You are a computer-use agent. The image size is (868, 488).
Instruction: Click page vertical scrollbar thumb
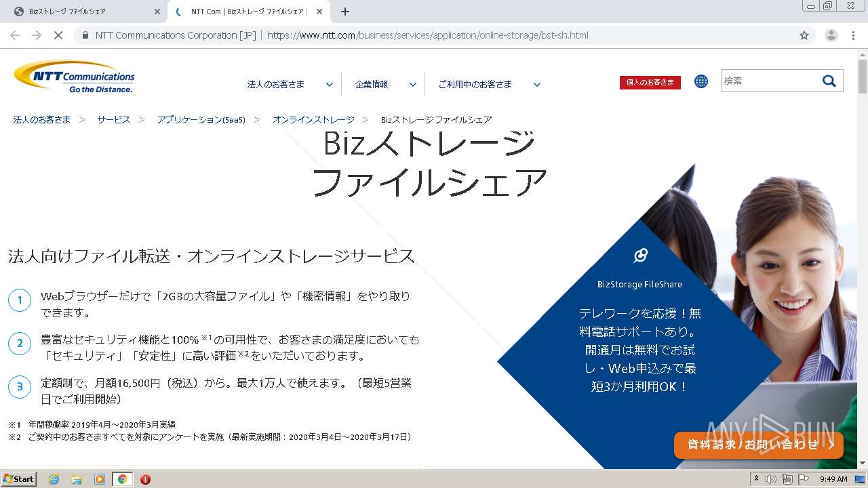[x=863, y=76]
